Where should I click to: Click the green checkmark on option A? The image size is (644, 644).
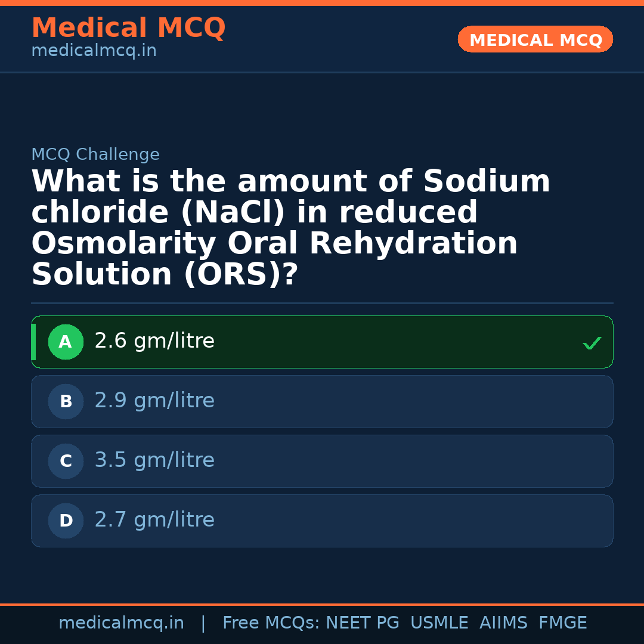click(592, 343)
